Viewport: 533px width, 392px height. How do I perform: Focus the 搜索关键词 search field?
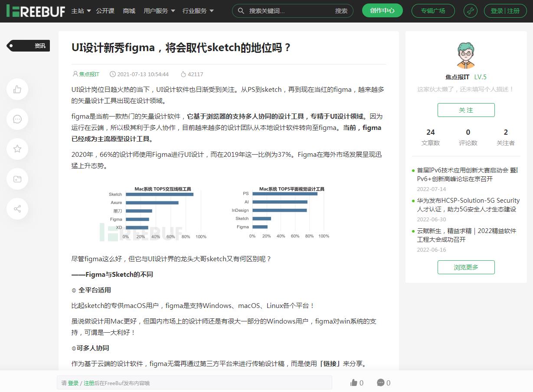click(288, 11)
